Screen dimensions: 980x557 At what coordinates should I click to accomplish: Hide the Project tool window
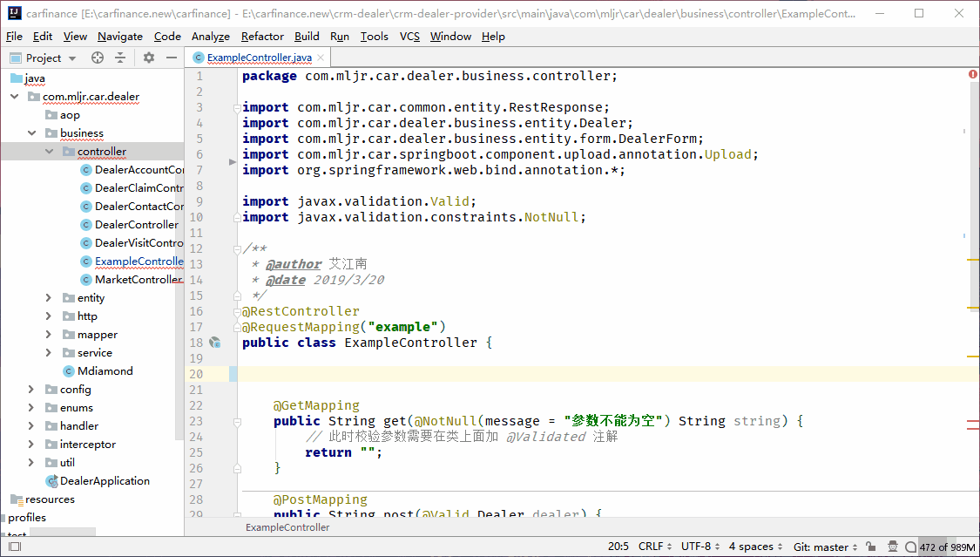click(x=172, y=58)
